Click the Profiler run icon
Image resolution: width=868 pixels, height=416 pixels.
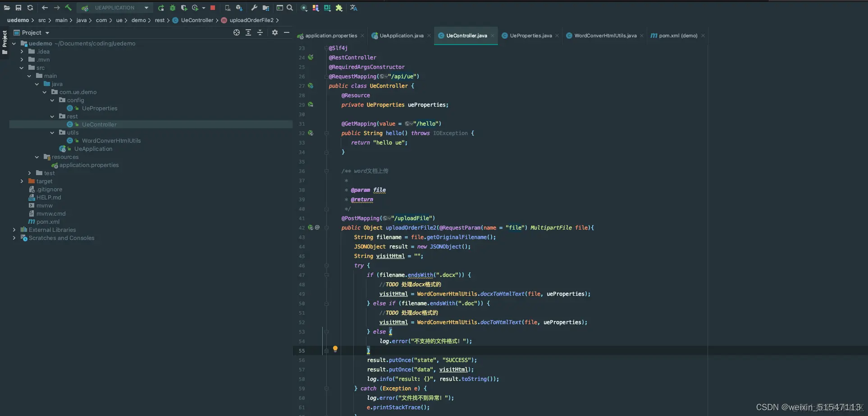coord(195,8)
